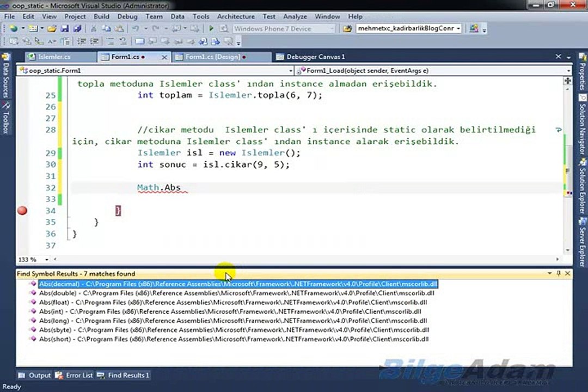Open the Find Results 1 tab
Viewport: 588px width, 392px height.
pos(124,375)
